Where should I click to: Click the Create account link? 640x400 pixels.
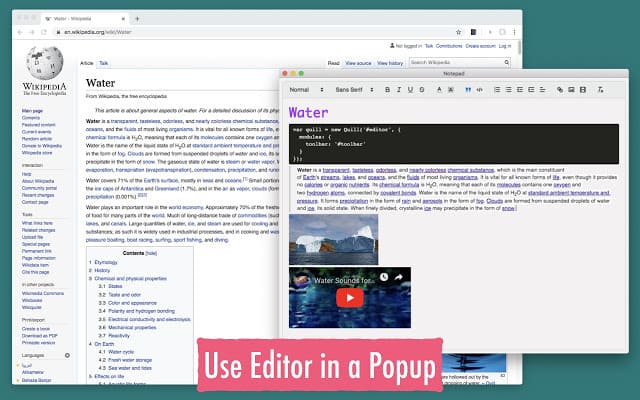tap(480, 46)
